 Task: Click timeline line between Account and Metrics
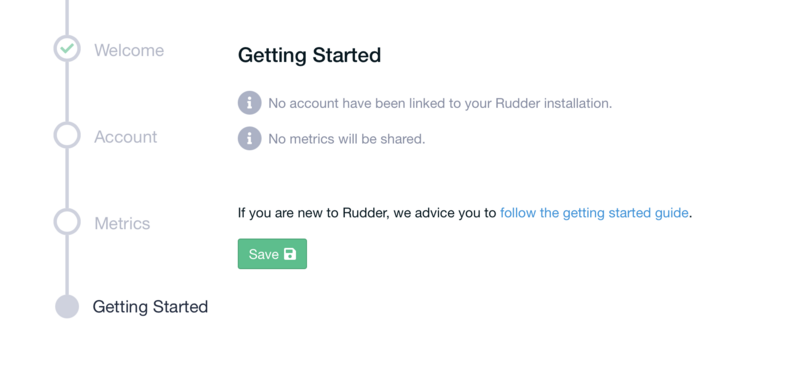[x=67, y=179]
